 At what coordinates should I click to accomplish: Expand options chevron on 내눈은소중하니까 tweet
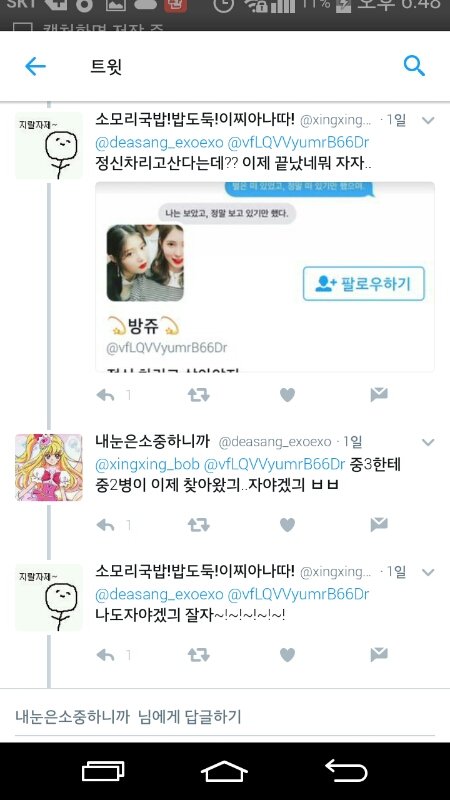[x=428, y=442]
